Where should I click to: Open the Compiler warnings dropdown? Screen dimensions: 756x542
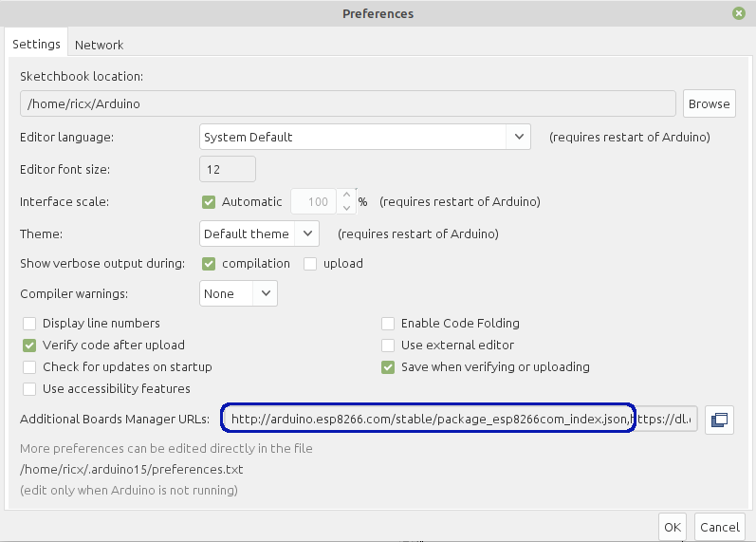tap(238, 293)
